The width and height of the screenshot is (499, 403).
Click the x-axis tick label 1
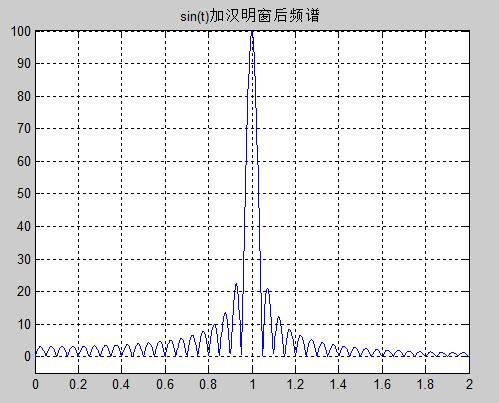pyautogui.click(x=252, y=385)
